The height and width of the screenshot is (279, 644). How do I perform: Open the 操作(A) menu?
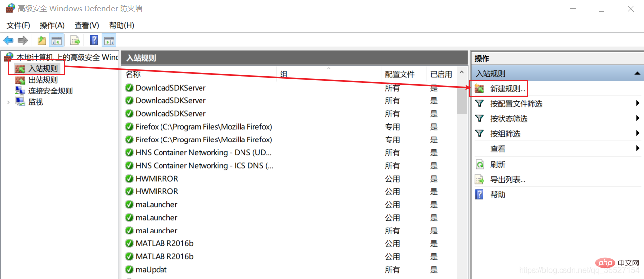pyautogui.click(x=52, y=25)
